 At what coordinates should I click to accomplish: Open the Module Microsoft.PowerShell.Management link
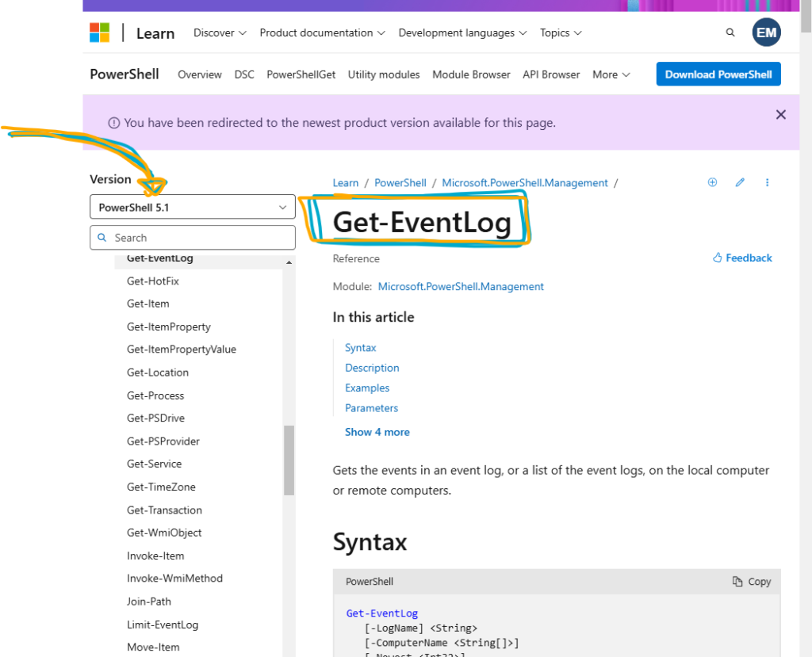(461, 286)
